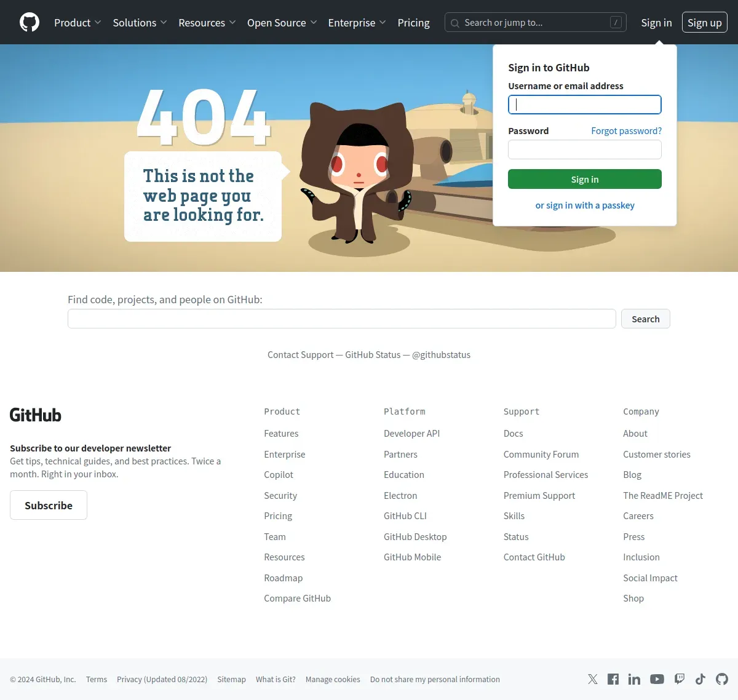Open the Skills footer link

point(514,516)
